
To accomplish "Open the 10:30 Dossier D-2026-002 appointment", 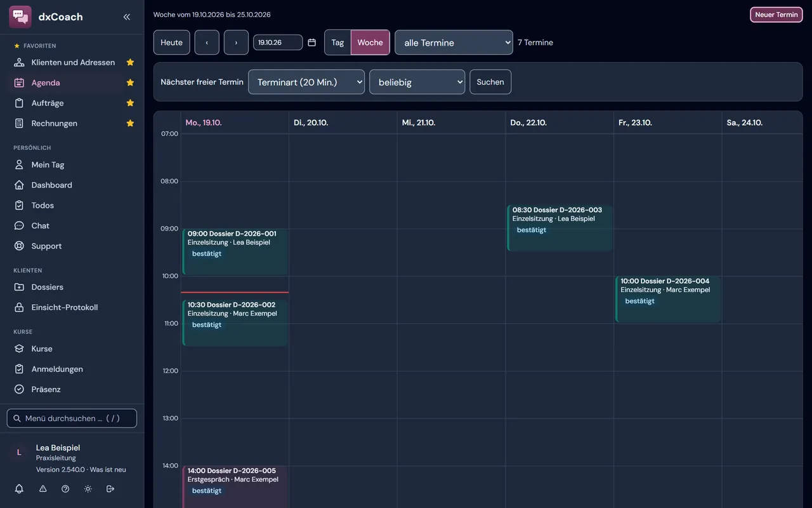I will point(235,323).
